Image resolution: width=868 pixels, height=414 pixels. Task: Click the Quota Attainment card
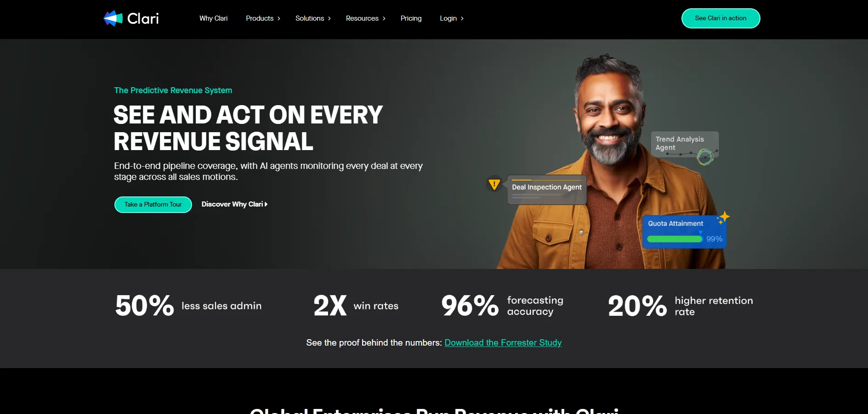684,232
